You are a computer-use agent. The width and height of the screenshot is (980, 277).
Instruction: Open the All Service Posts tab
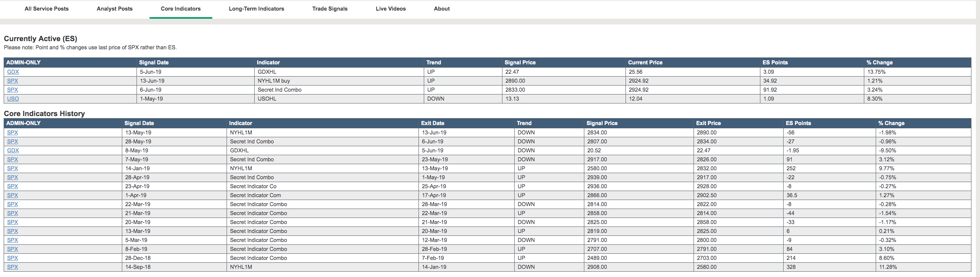46,9
